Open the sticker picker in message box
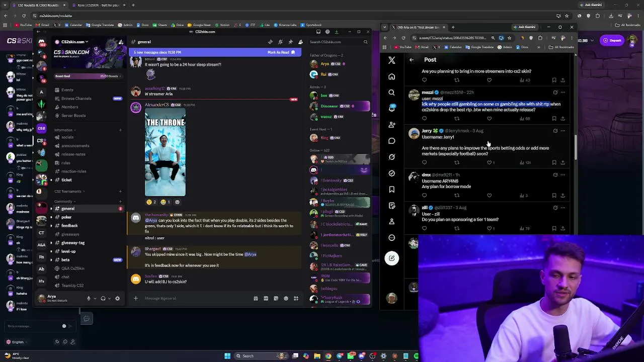Screen dimensions: 644x362 [x=276, y=298]
